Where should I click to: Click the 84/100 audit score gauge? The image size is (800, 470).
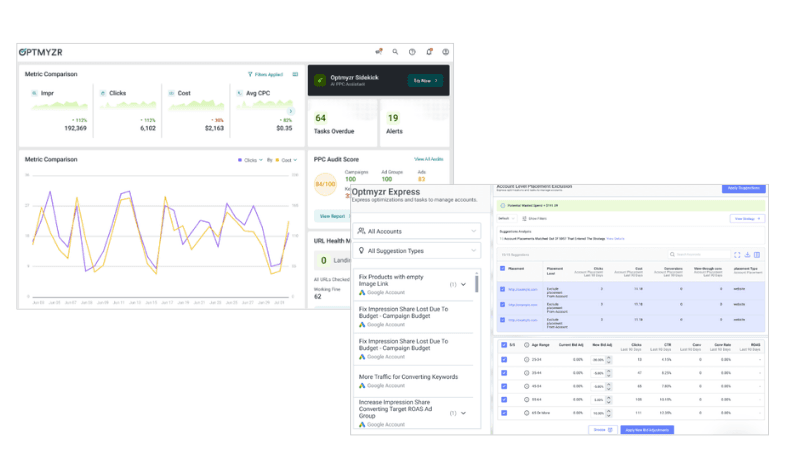(325, 184)
